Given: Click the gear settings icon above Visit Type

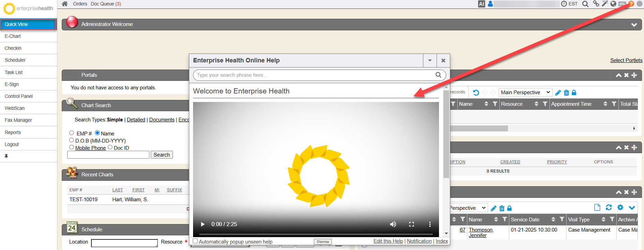Looking at the screenshot, I should coord(620,207).
